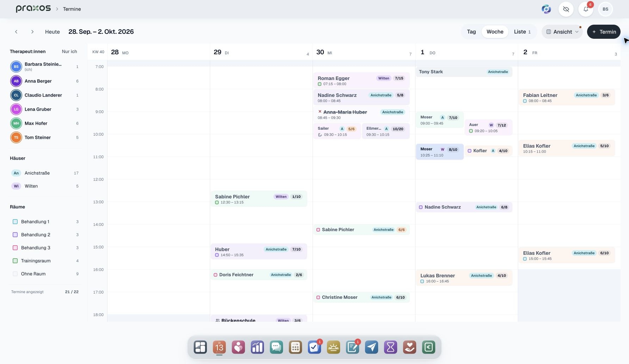The height and width of the screenshot is (364, 629).
Task: Click the praxos logo
Action: 33,8
